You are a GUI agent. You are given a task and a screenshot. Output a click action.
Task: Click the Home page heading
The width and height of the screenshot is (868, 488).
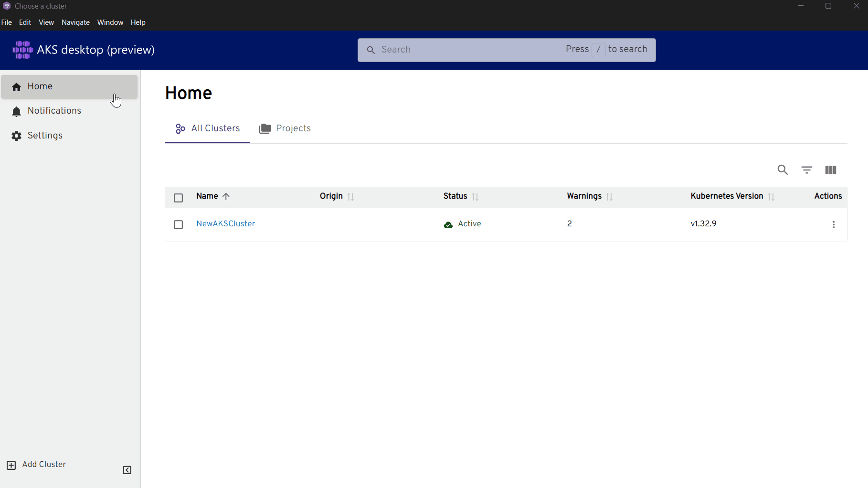[189, 93]
